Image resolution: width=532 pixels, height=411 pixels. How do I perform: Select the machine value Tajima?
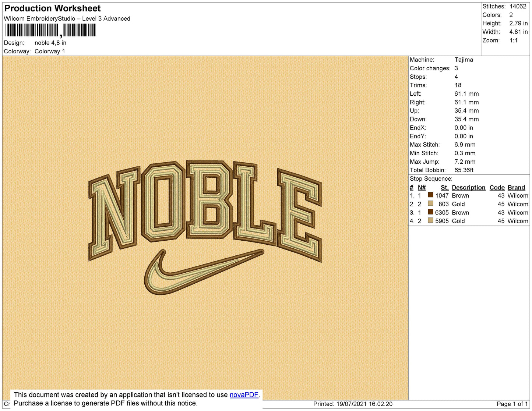(464, 60)
